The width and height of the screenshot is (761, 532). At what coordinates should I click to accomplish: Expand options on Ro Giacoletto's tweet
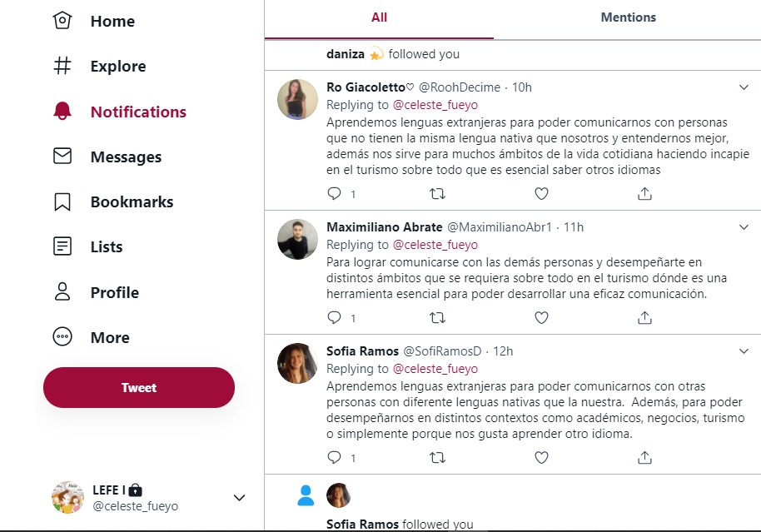pos(744,87)
